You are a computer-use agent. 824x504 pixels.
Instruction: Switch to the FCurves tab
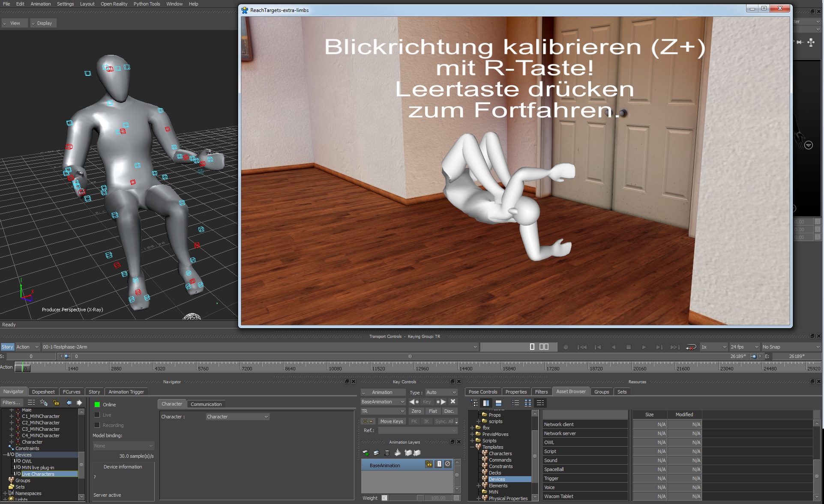tap(72, 392)
